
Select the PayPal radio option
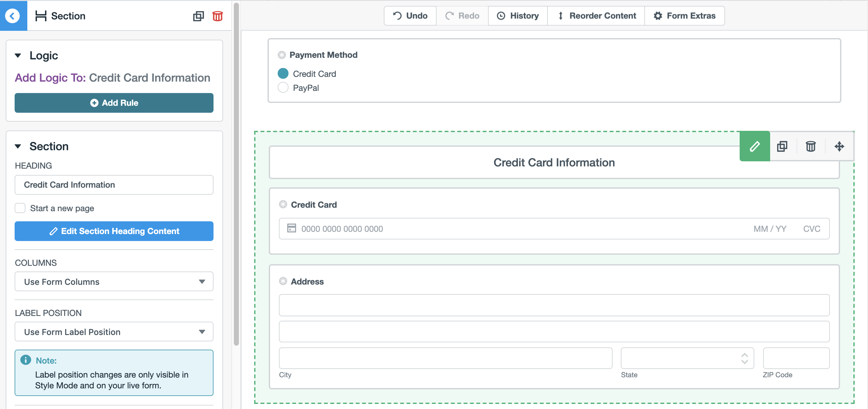point(283,88)
